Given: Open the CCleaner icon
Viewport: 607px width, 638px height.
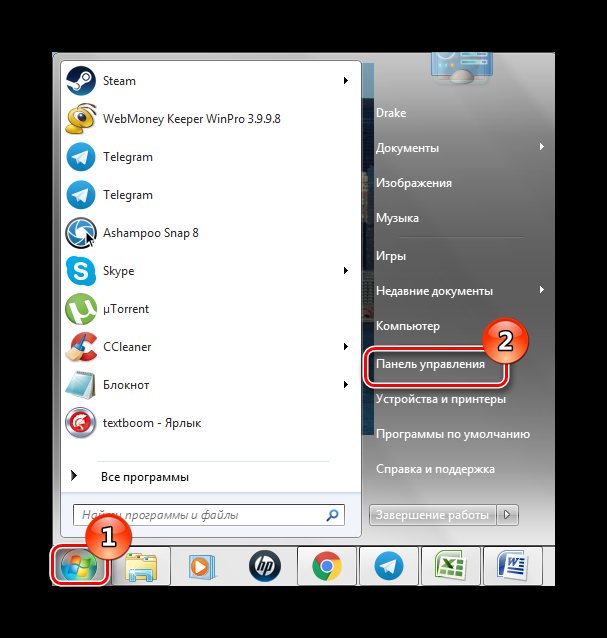Looking at the screenshot, I should [x=81, y=347].
